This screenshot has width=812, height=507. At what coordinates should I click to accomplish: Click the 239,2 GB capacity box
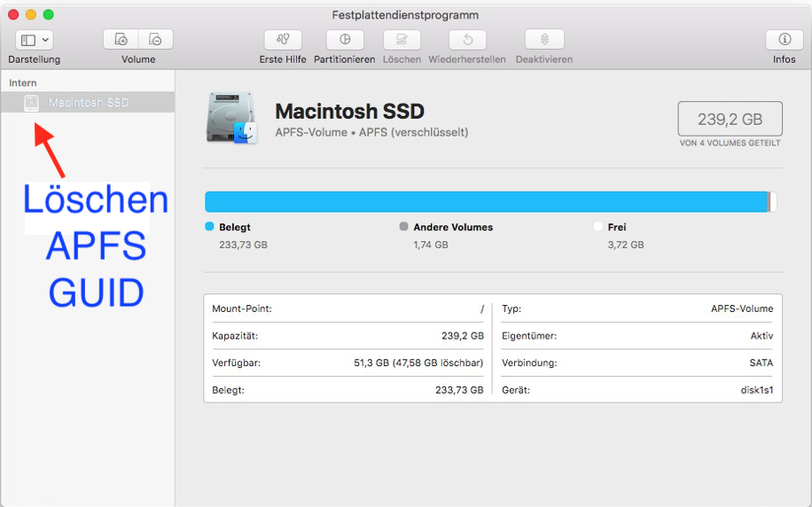pyautogui.click(x=730, y=119)
